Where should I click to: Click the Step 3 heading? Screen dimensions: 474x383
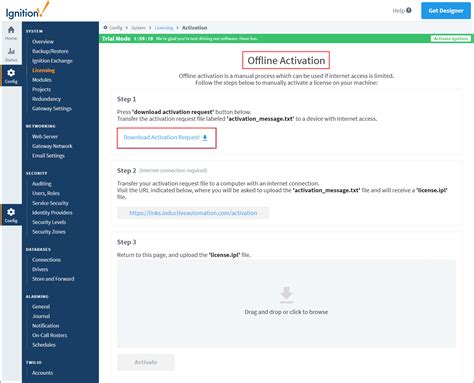(x=126, y=242)
